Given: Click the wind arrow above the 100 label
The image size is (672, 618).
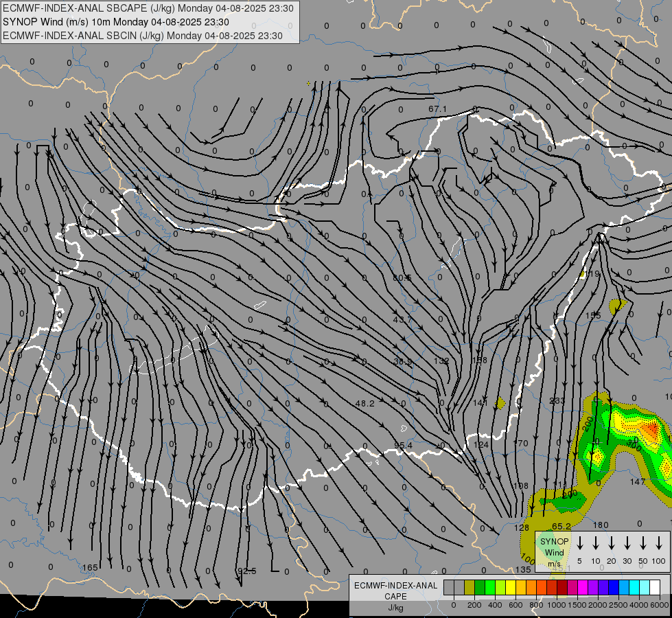Looking at the screenshot, I should click(x=659, y=543).
